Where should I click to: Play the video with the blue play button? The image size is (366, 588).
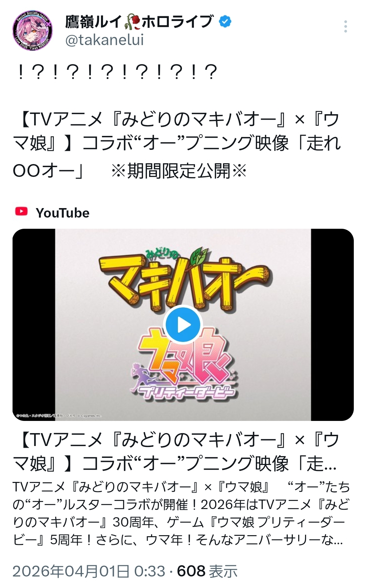[x=183, y=325]
